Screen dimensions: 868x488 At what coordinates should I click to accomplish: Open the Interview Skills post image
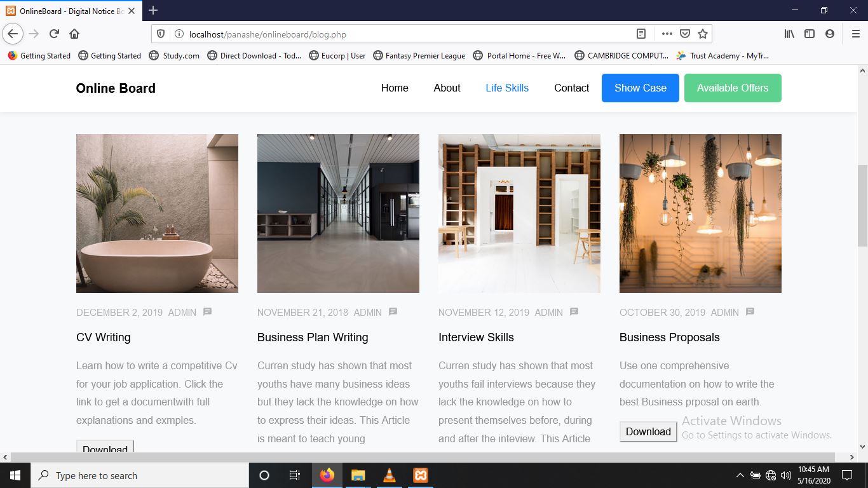519,213
